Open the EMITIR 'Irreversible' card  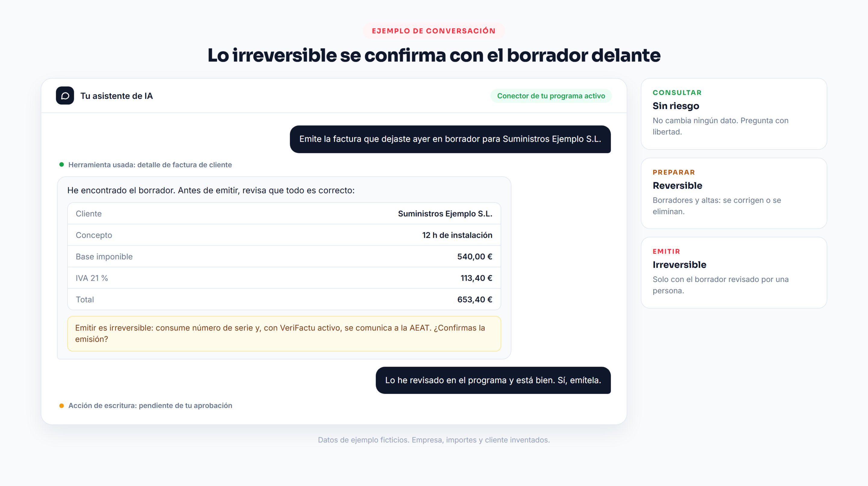[x=734, y=273]
